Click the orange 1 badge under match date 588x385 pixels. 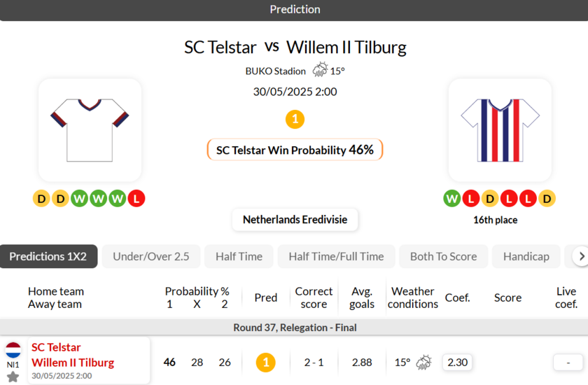295,119
